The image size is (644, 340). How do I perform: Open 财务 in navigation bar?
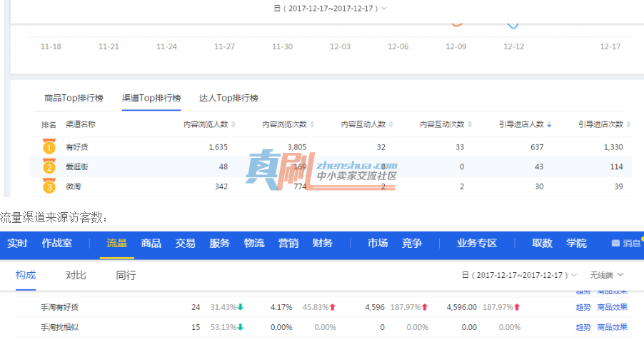pos(322,244)
